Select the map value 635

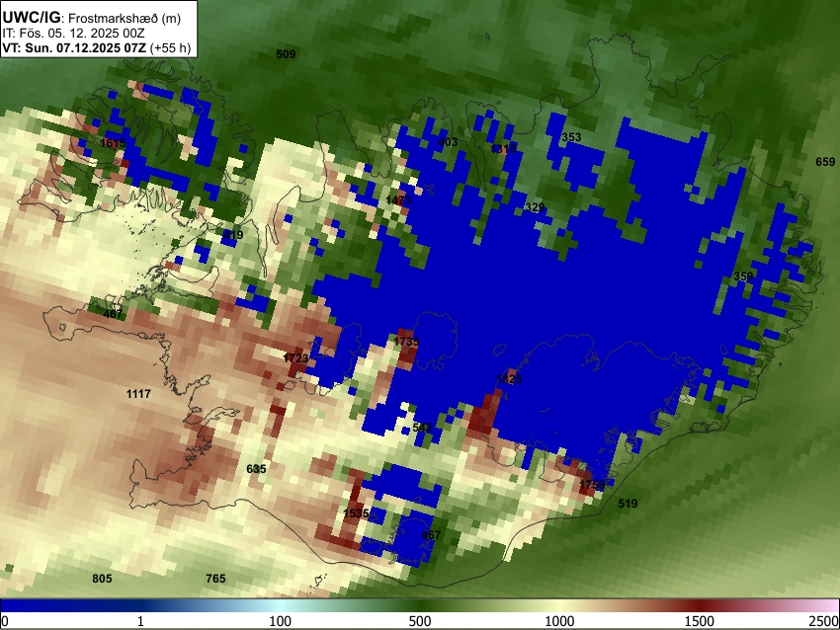256,469
